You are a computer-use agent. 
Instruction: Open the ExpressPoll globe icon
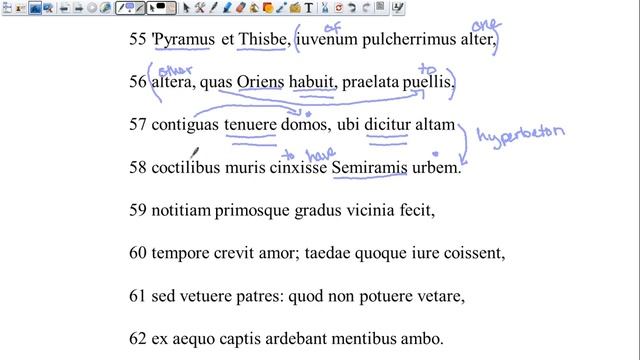(105, 8)
